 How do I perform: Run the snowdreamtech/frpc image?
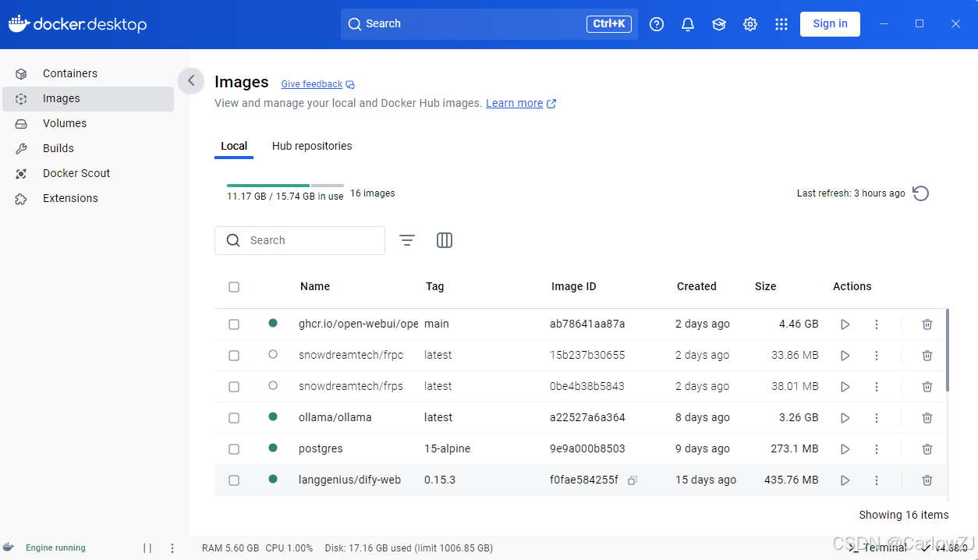845,355
